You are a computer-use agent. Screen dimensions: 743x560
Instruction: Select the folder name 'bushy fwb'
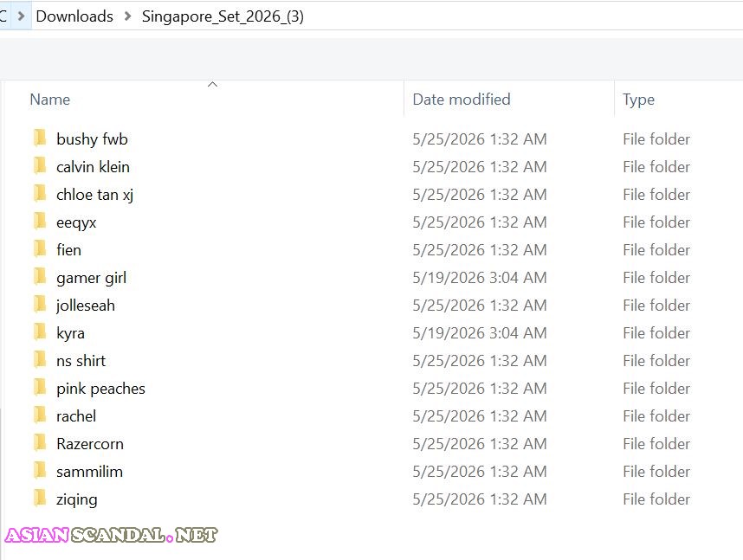pyautogui.click(x=92, y=138)
